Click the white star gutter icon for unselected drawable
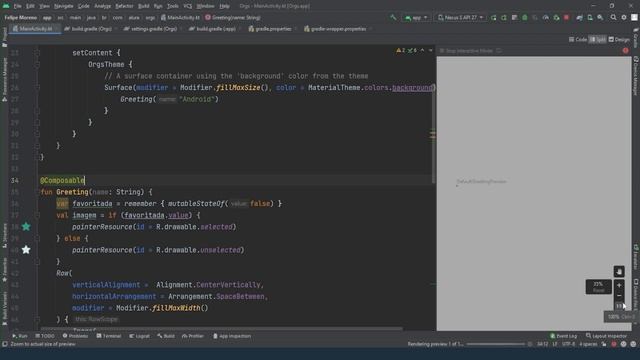Screen dimensions: 640x360 click(x=26, y=250)
